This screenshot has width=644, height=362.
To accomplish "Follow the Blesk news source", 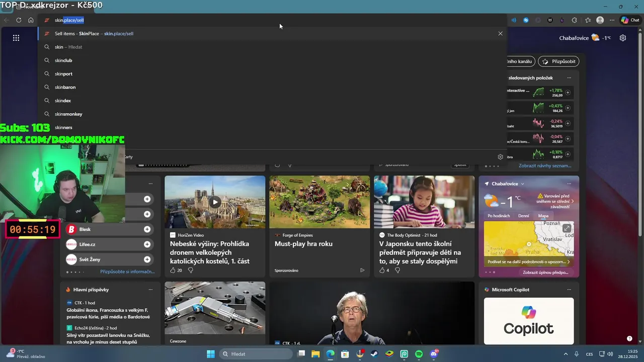I will click(x=147, y=229).
